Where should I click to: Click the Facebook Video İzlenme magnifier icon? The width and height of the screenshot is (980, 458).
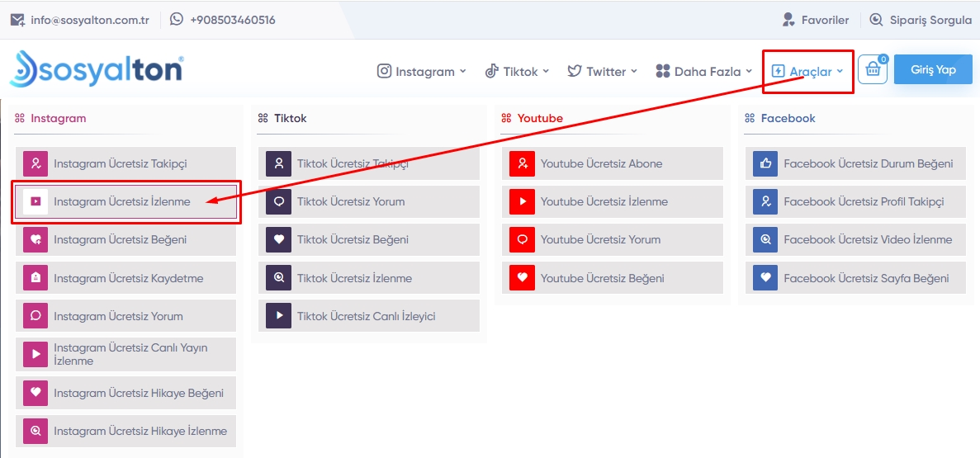tap(765, 240)
